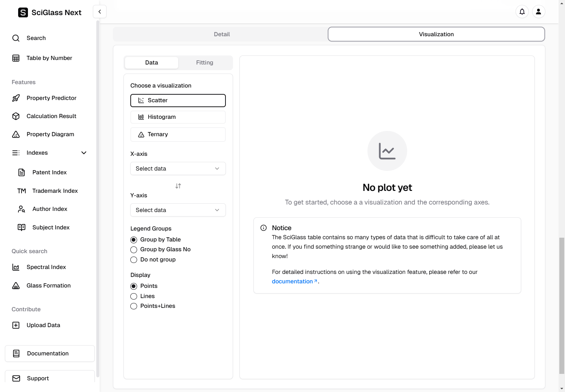Select Do not group radio button
The width and height of the screenshot is (565, 392).
[134, 260]
